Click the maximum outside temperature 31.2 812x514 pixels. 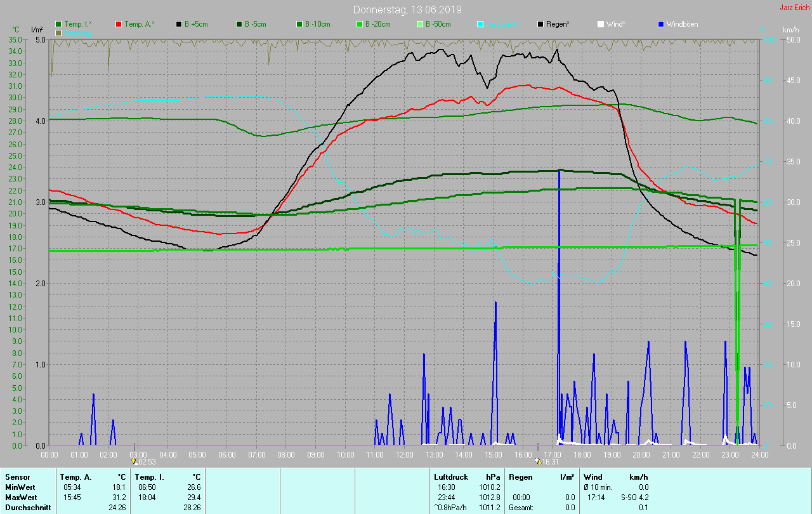click(119, 498)
